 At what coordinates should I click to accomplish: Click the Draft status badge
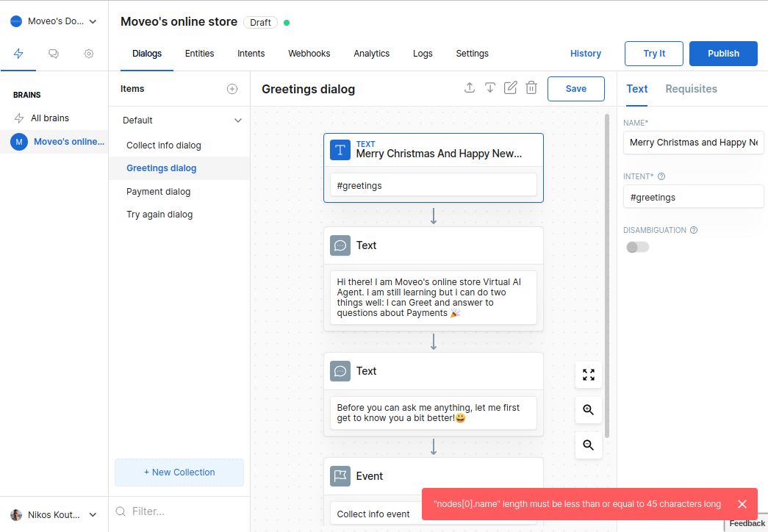point(260,23)
